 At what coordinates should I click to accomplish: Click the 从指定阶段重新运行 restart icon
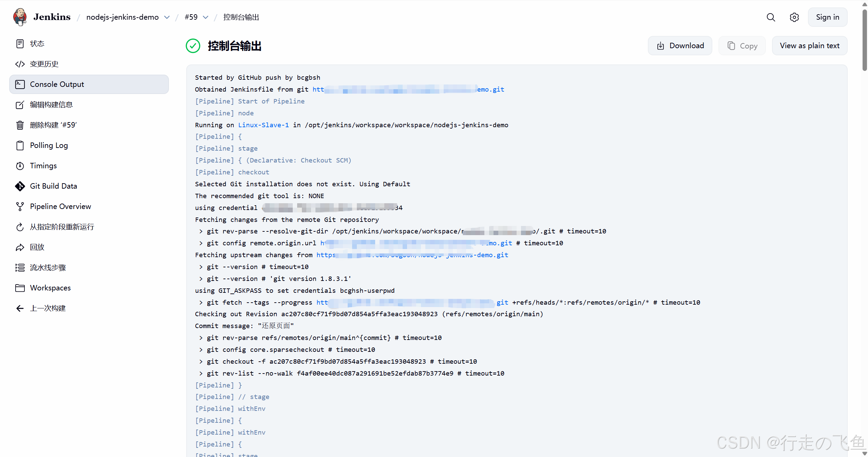pyautogui.click(x=20, y=227)
